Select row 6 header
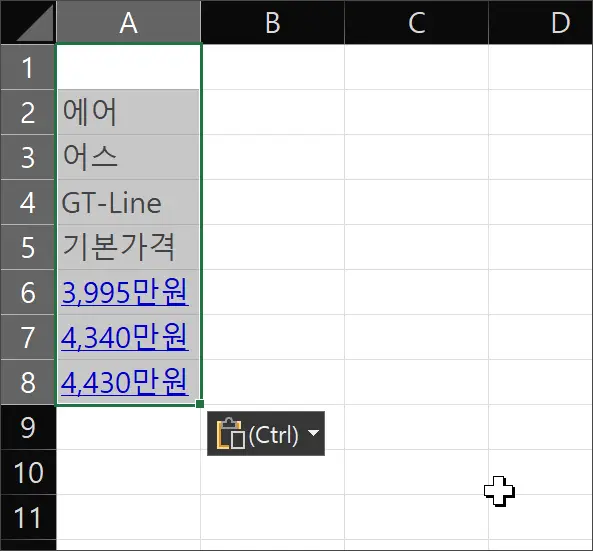This screenshot has width=593, height=551. (x=28, y=292)
